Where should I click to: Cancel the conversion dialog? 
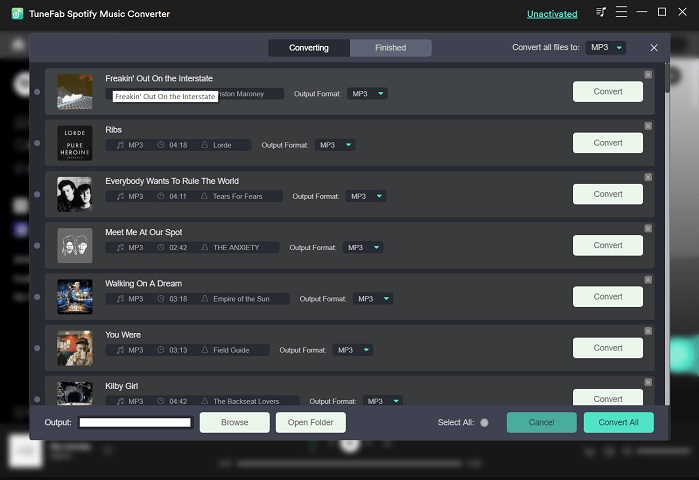[542, 422]
